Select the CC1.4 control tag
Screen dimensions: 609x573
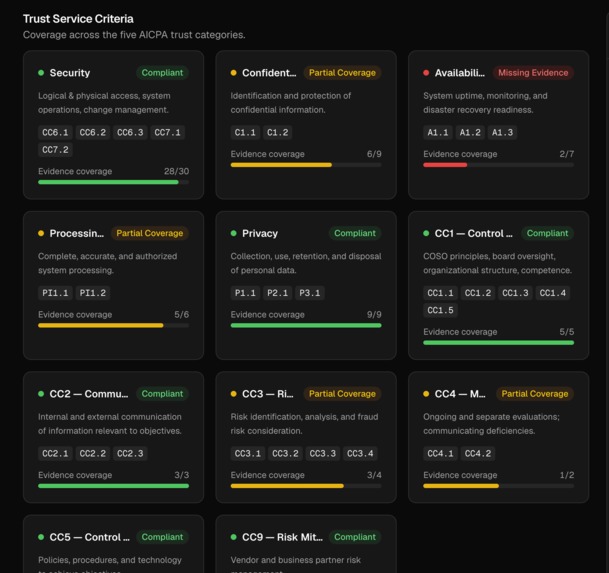tap(553, 293)
